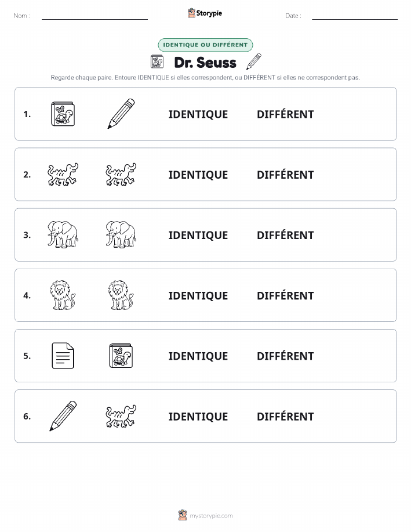Click the pencil icon in row 1

pos(121,114)
